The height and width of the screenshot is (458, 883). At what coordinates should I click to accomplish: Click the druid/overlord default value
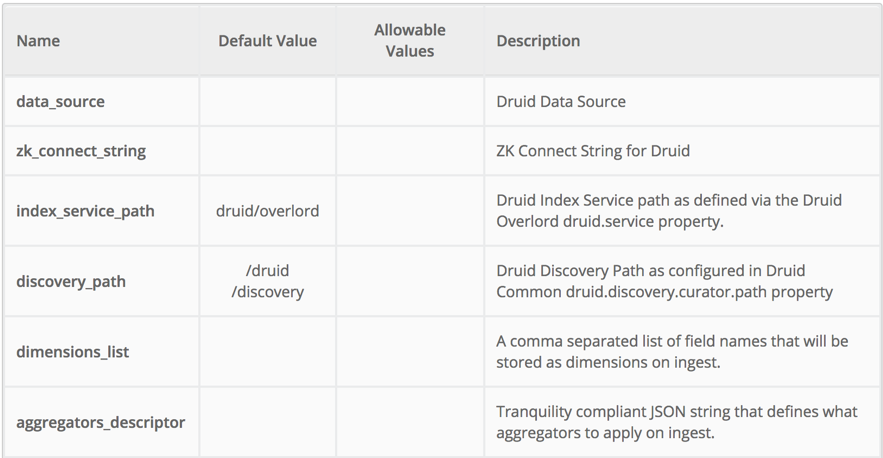click(267, 211)
